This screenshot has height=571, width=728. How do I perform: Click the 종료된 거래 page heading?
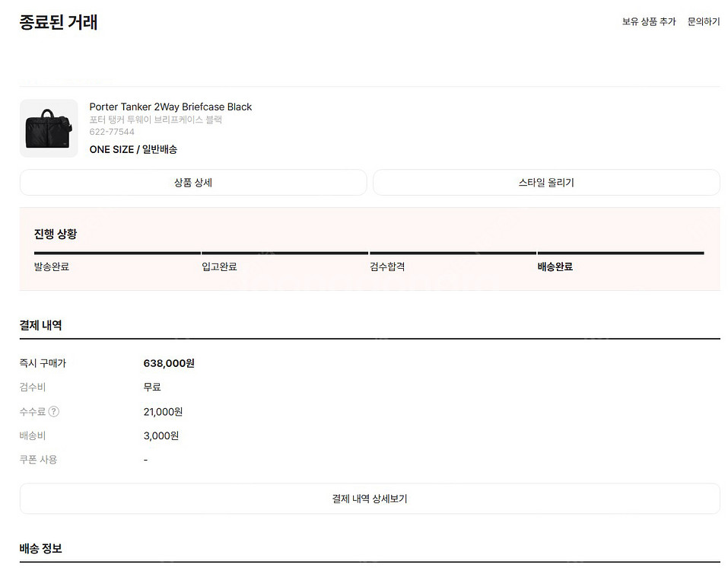click(x=59, y=22)
